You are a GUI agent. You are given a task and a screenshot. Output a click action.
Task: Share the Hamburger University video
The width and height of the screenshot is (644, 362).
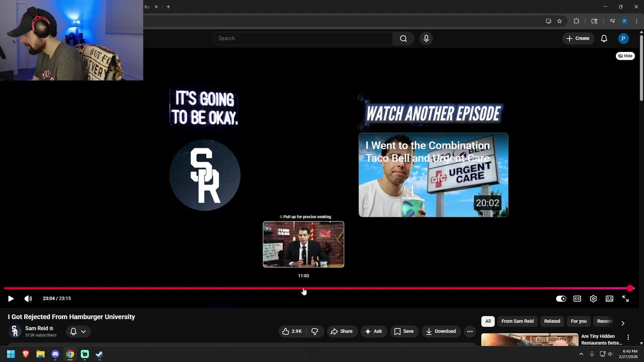[x=341, y=331]
